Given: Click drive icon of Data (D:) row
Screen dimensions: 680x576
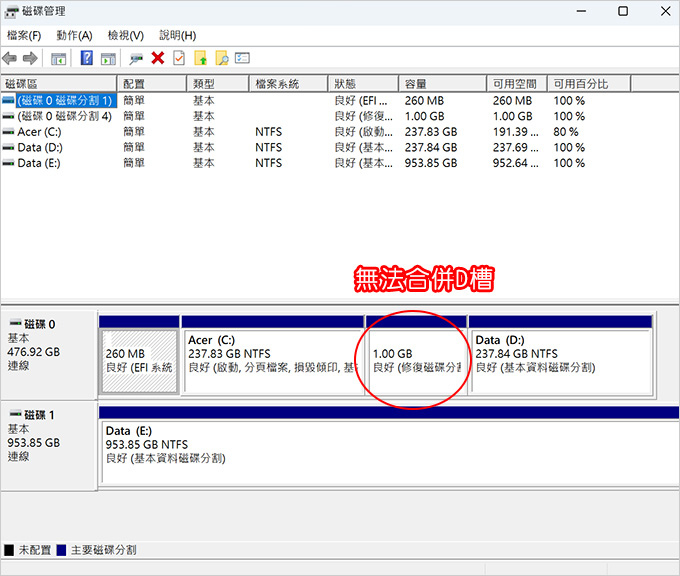Looking at the screenshot, I should point(8,147).
